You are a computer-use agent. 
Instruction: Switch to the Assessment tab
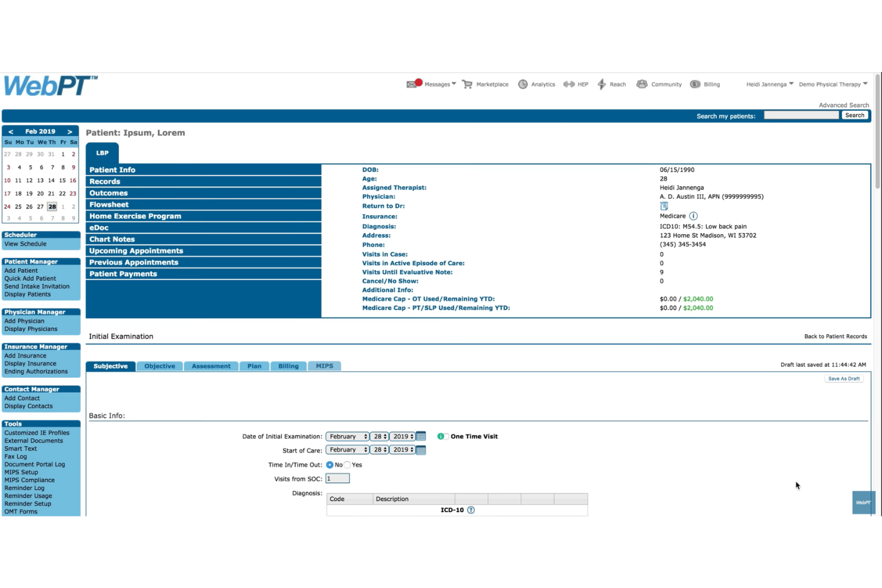point(211,366)
